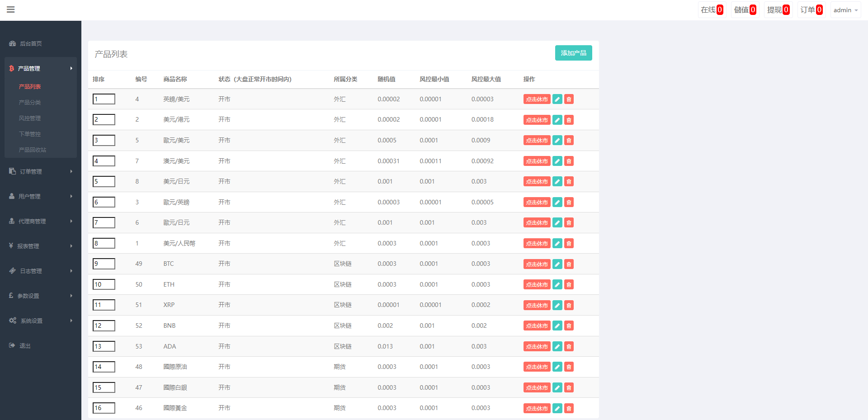Open 产品分类 submenu item
This screenshot has width=868, height=420.
tap(30, 103)
